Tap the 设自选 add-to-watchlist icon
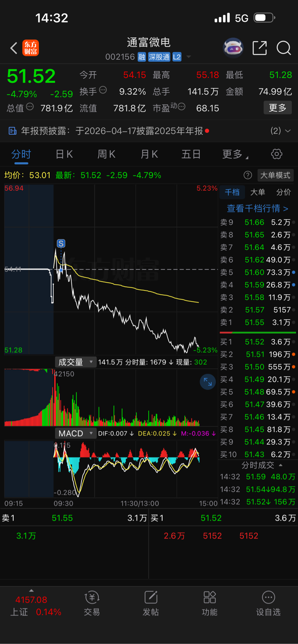The height and width of the screenshot is (644, 298). click(x=268, y=604)
